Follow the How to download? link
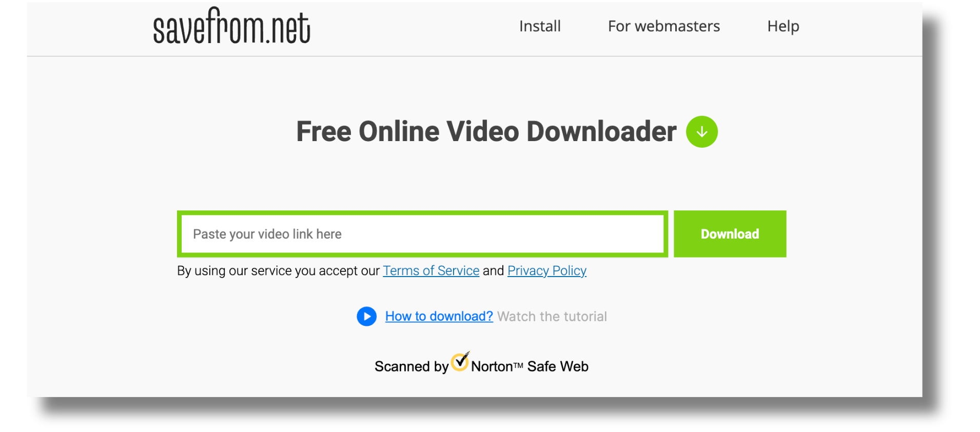Screen dimensions: 980x432 439,317
